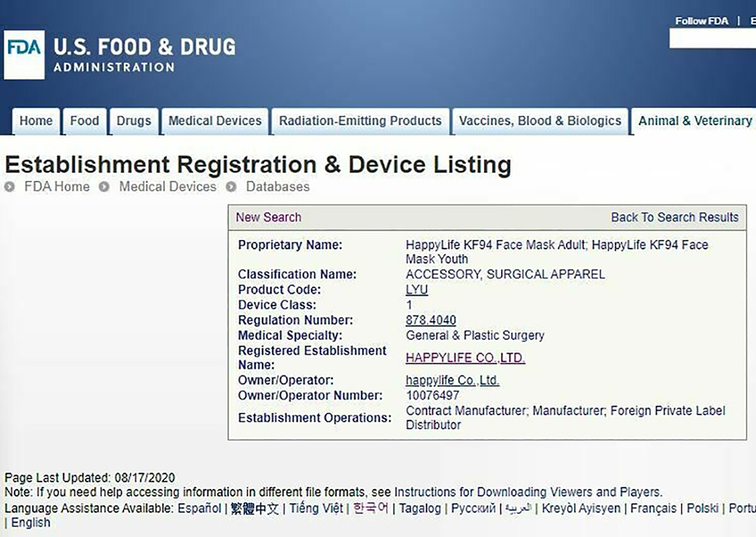Image resolution: width=756 pixels, height=537 pixels.
Task: Open Vaccines, Blood & Biologics tab
Action: tap(540, 121)
